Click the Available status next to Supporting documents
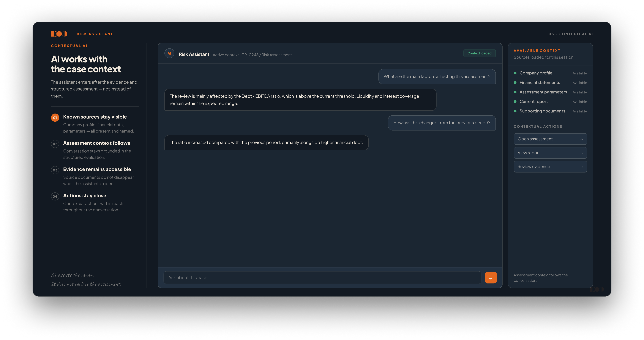The height and width of the screenshot is (340, 644). click(579, 111)
